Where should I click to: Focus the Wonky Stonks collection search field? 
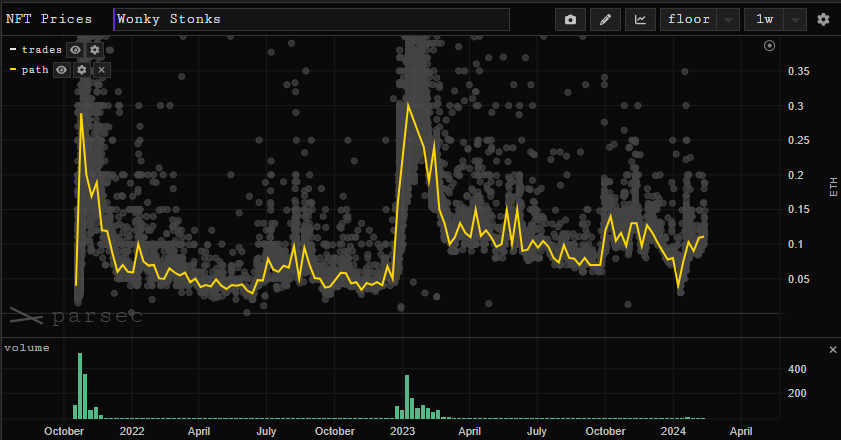click(312, 19)
